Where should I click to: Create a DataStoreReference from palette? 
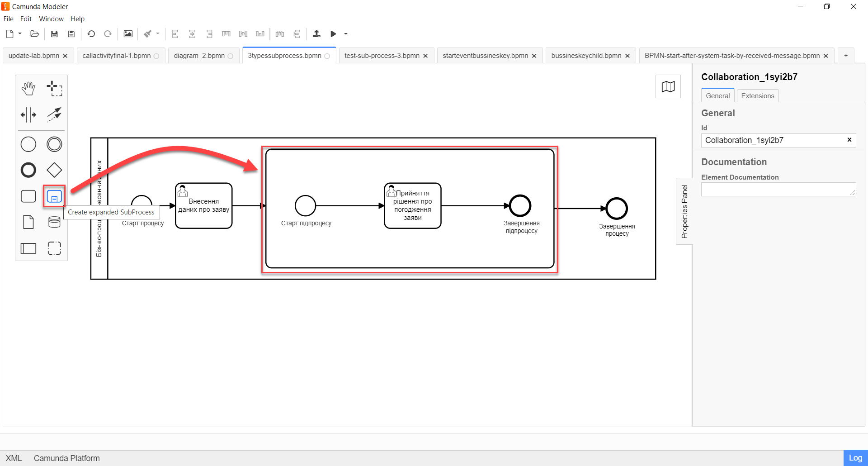click(x=54, y=222)
